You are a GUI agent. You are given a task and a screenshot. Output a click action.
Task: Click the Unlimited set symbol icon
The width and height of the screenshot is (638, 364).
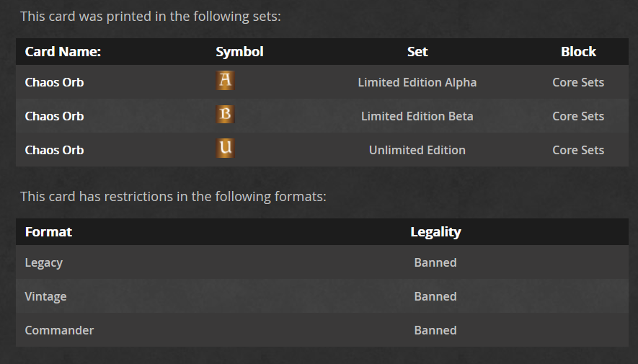pyautogui.click(x=225, y=148)
